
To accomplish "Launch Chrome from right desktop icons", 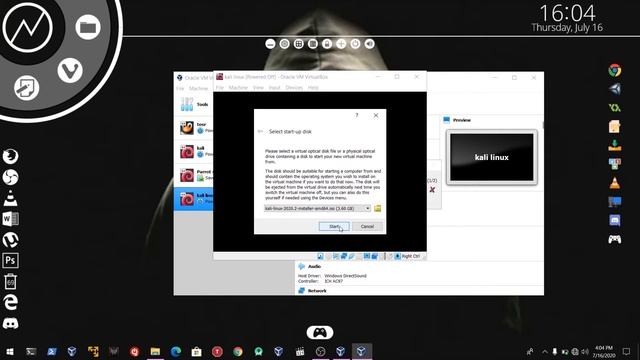I will click(x=615, y=70).
